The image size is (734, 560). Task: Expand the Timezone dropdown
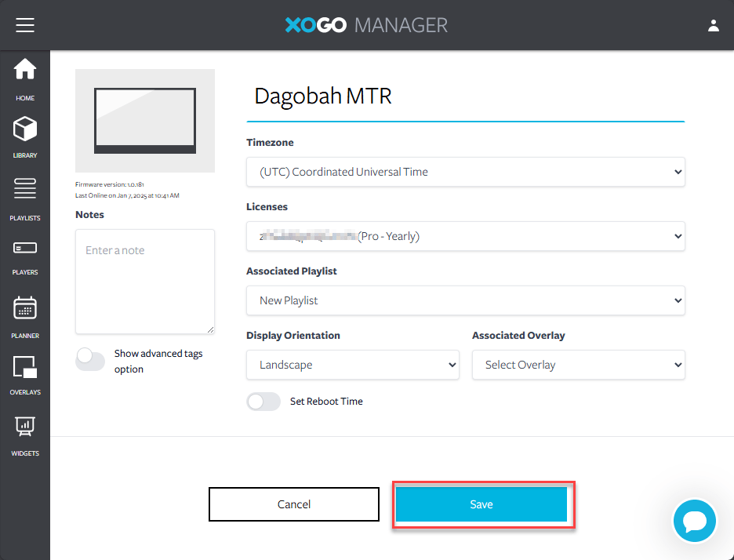[465, 172]
